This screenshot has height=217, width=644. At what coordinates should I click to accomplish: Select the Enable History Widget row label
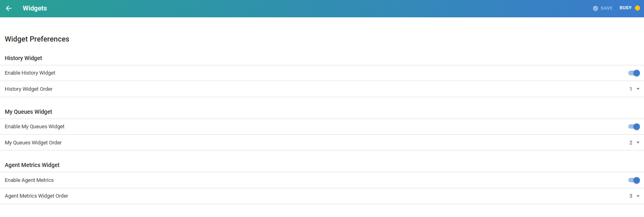(x=30, y=73)
